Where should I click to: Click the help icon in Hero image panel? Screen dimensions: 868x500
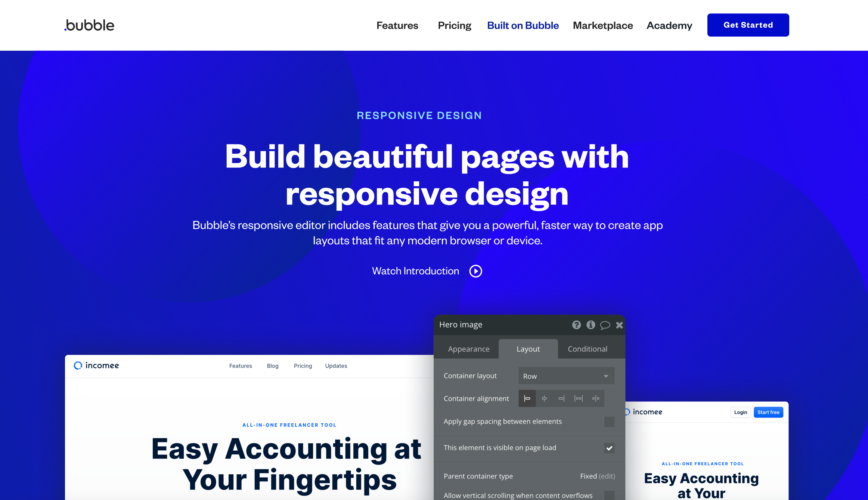pyautogui.click(x=575, y=325)
